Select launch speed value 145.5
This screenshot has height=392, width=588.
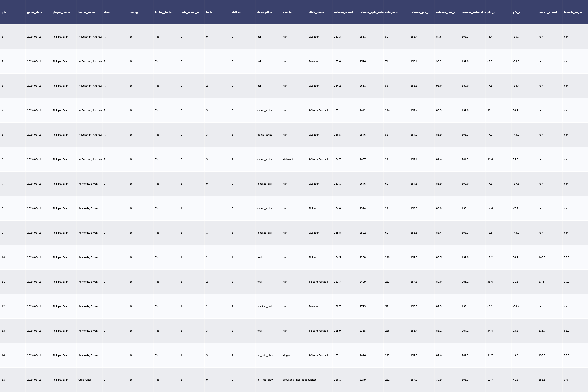click(542, 257)
